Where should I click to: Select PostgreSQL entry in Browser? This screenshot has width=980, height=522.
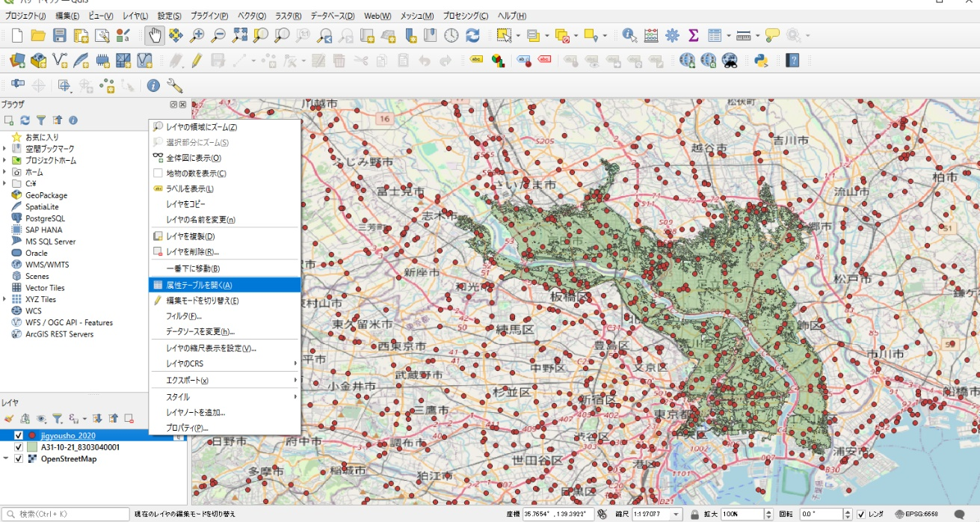[x=44, y=218]
